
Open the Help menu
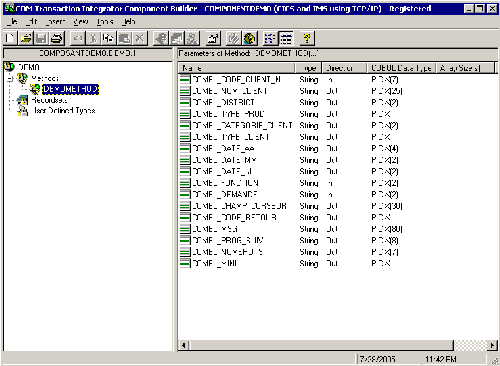(128, 22)
